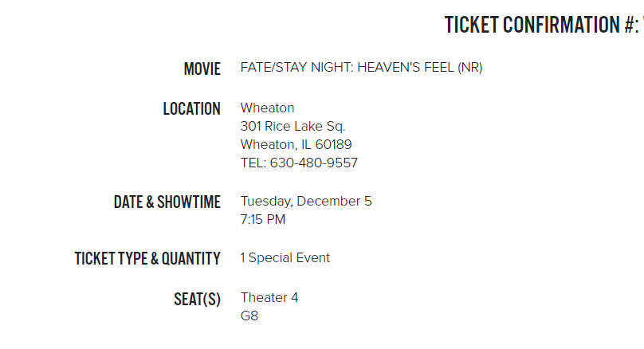Click the SEAT(S) label

197,299
